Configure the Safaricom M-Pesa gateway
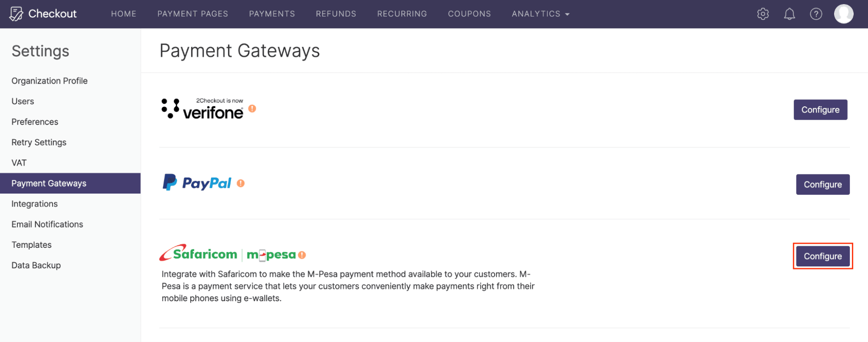Screen dimensions: 868x342 point(822,256)
